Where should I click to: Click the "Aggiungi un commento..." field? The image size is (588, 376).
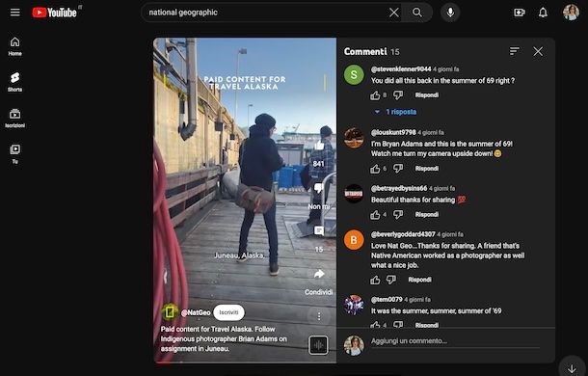point(455,341)
